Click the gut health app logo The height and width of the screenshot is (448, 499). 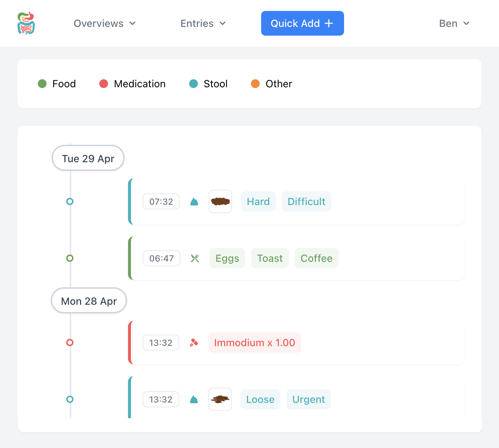pyautogui.click(x=26, y=23)
